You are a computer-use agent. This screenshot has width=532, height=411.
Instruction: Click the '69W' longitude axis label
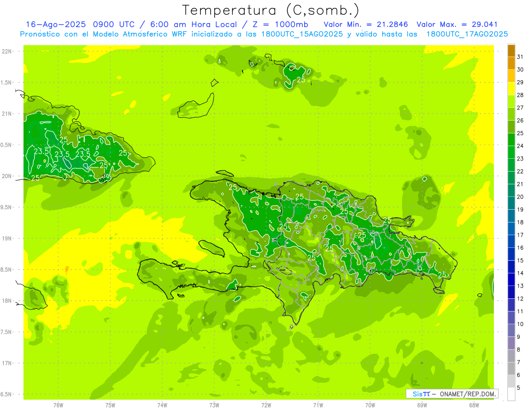(422, 405)
